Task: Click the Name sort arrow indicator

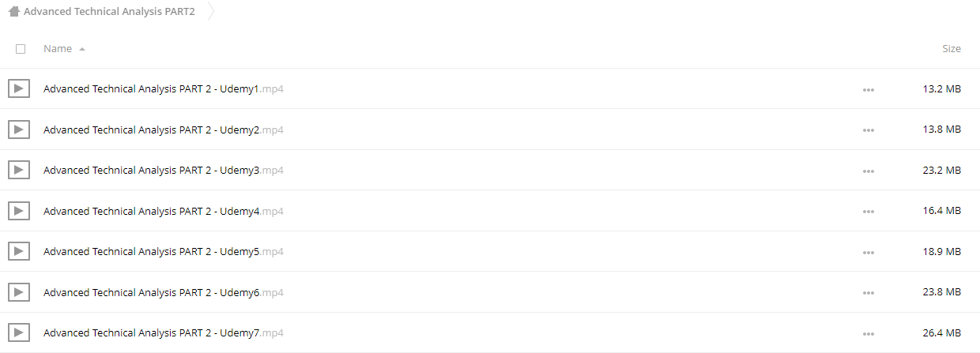Action: tap(82, 49)
